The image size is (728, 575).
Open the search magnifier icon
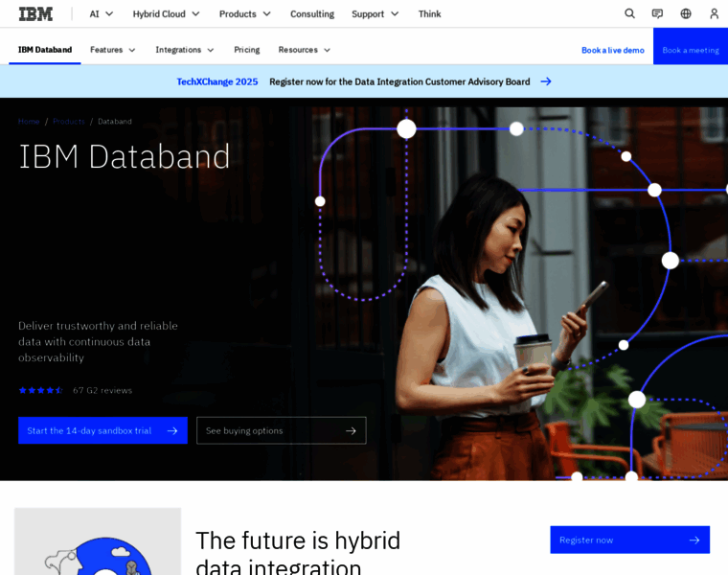pyautogui.click(x=629, y=14)
